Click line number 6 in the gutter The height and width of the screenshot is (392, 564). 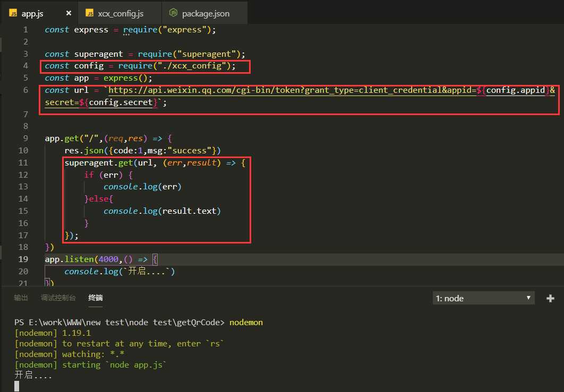coord(25,90)
